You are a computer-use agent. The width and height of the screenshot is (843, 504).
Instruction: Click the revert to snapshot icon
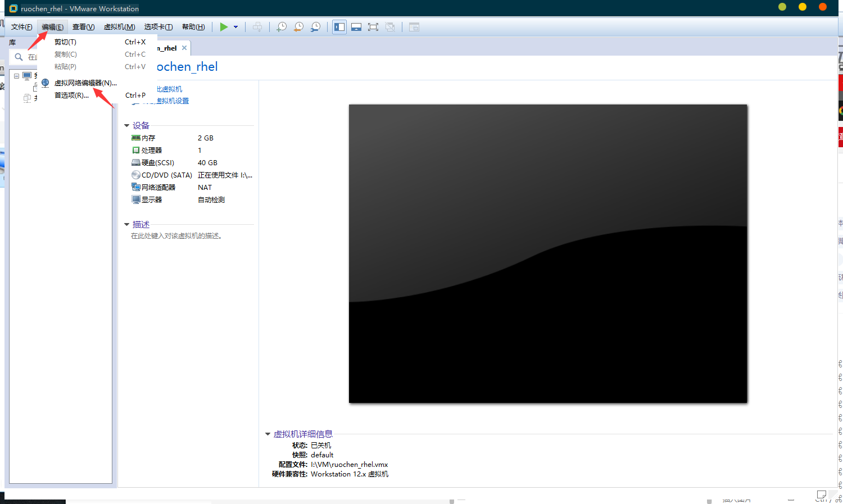click(298, 27)
